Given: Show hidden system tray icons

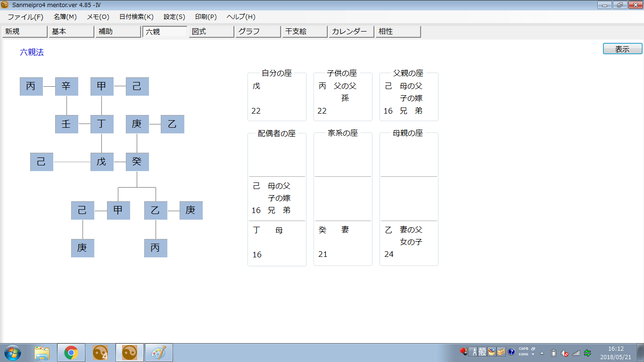Looking at the screenshot, I should point(542,353).
